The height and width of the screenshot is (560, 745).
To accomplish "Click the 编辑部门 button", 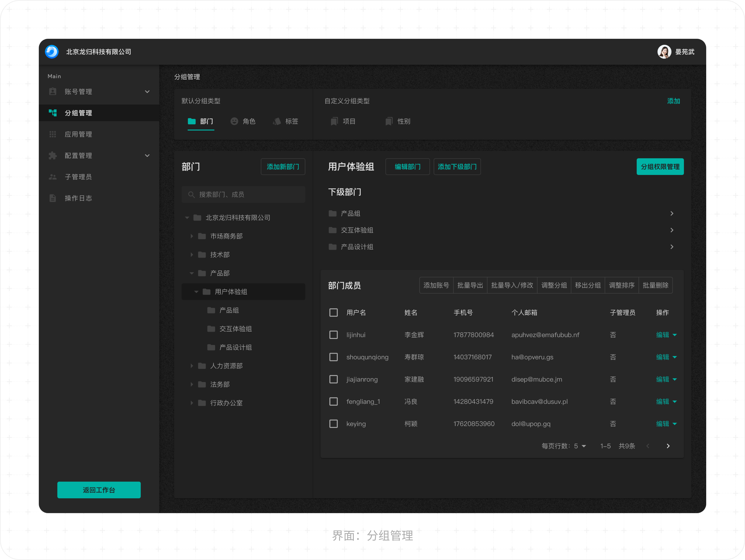I will coord(408,167).
